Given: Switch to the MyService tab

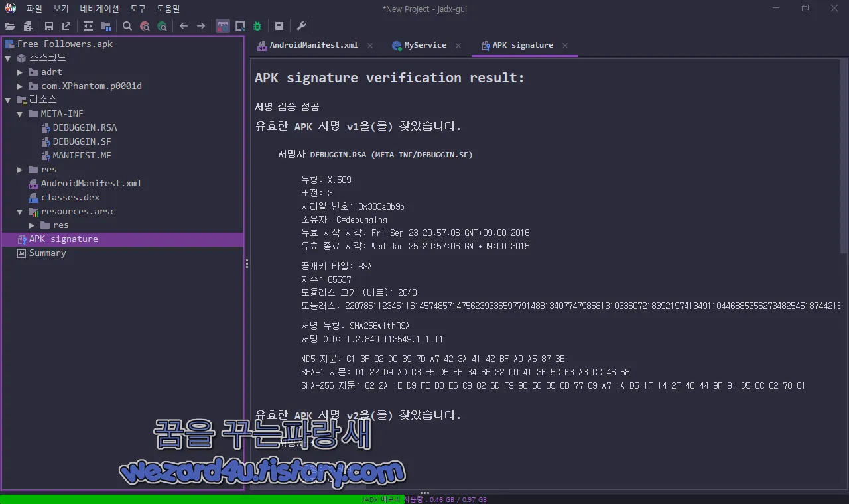Looking at the screenshot, I should click(425, 45).
